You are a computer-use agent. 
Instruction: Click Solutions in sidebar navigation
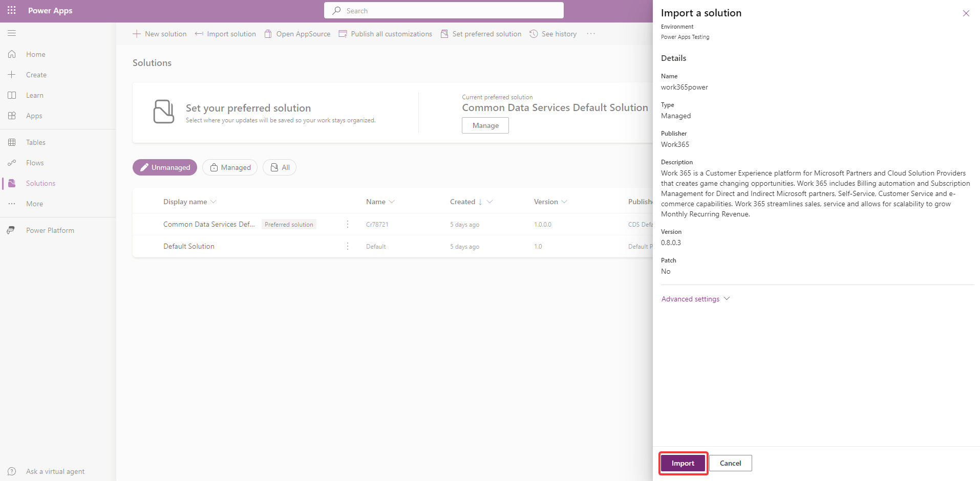coord(41,183)
